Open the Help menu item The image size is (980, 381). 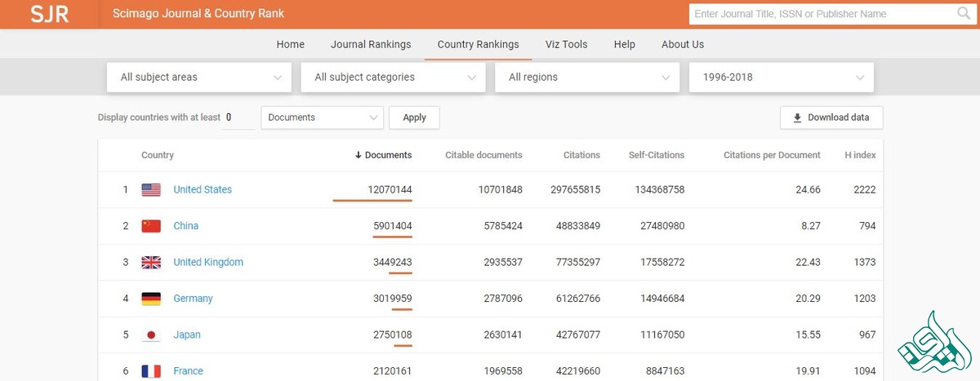[x=625, y=44]
